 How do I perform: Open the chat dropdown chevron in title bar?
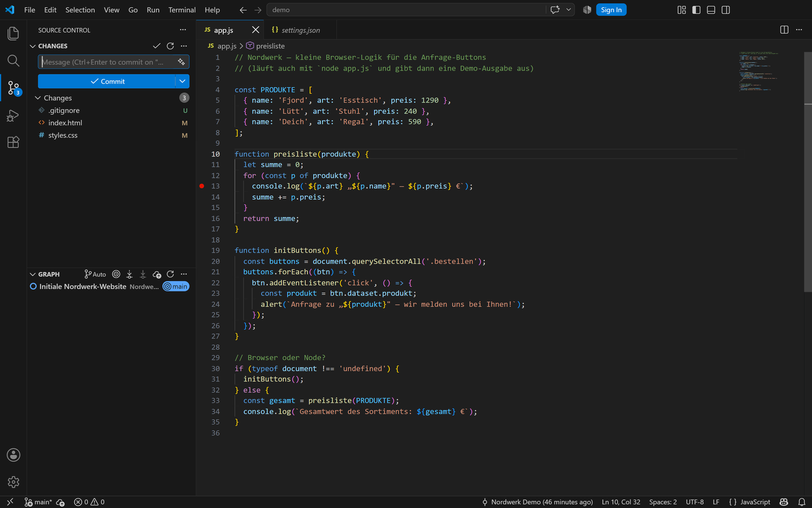[x=568, y=10]
